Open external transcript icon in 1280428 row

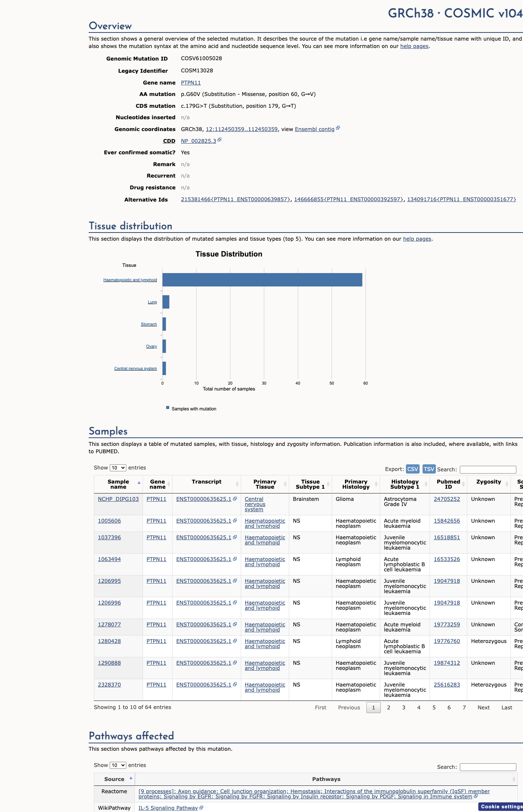(235, 641)
